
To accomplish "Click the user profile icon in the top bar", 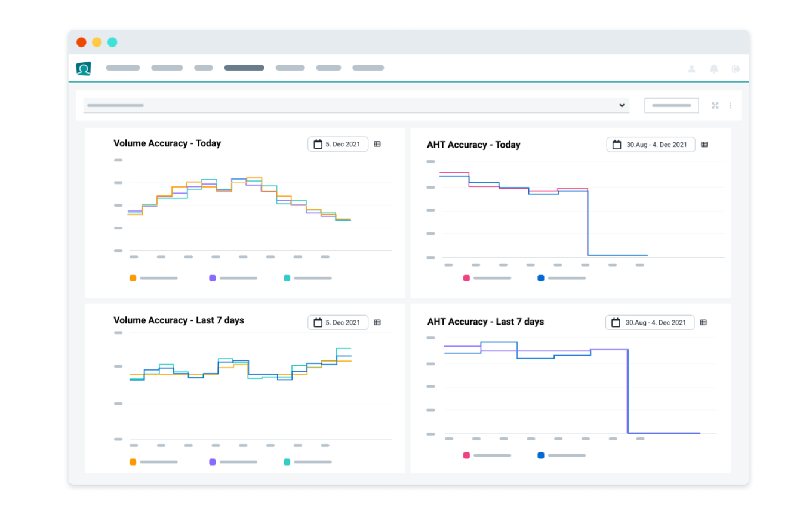I will click(691, 68).
